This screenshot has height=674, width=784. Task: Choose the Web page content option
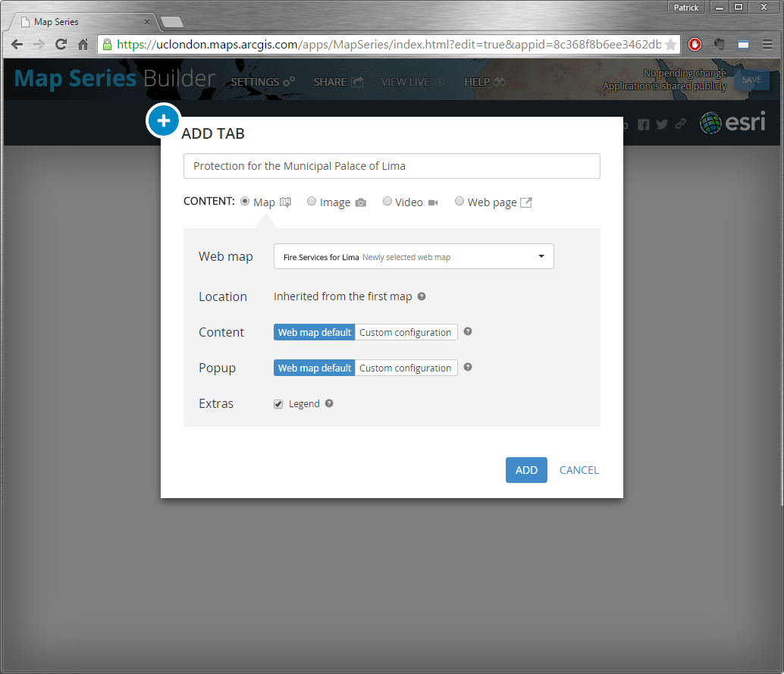click(x=459, y=202)
